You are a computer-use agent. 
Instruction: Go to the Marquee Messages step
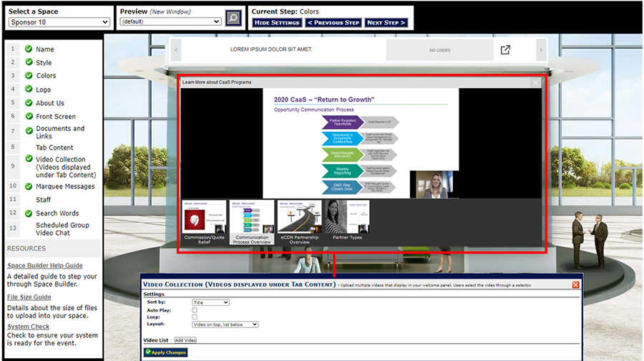click(65, 186)
